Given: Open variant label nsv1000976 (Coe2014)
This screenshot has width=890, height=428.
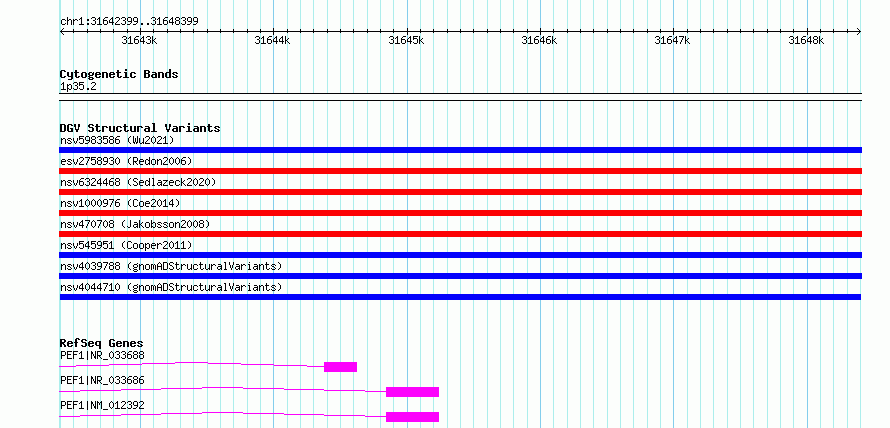Looking at the screenshot, I should point(120,203).
